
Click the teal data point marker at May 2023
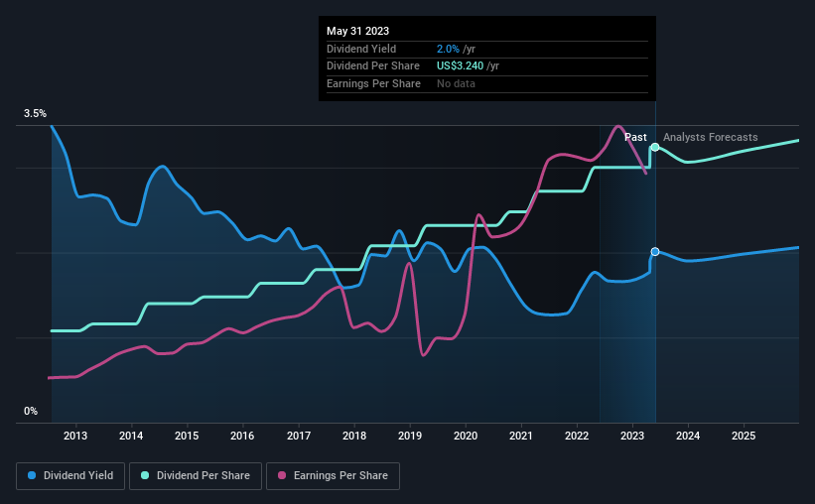coord(655,147)
